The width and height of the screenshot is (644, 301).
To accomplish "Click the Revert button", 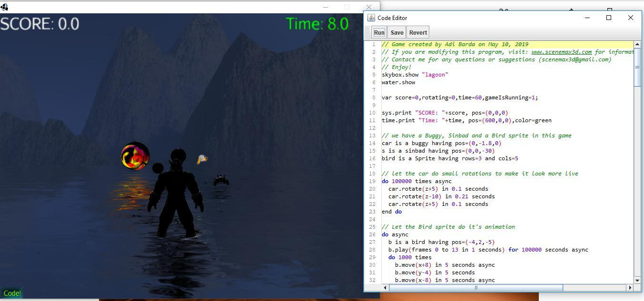I will click(x=418, y=32).
